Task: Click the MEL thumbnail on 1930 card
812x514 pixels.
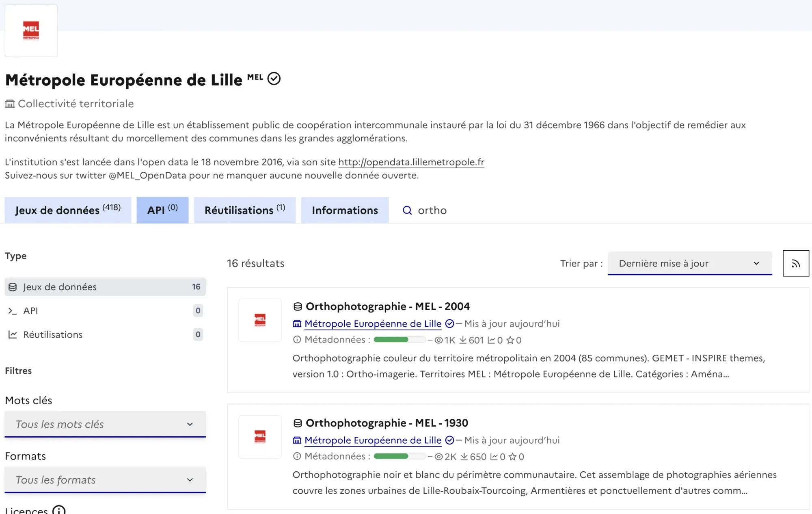Action: (x=260, y=437)
